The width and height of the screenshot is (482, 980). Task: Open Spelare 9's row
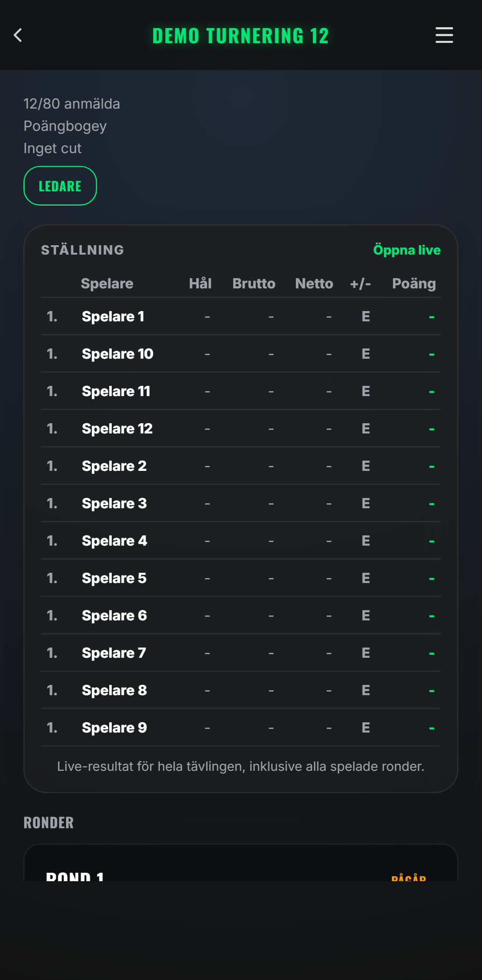[241, 728]
